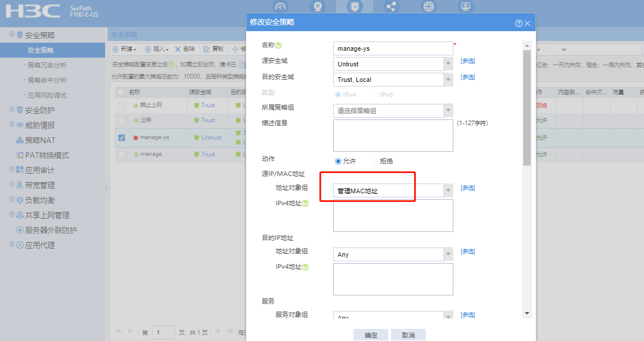Click the green status dot of 禁止上网 row
644x341 pixels.
pos(136,106)
